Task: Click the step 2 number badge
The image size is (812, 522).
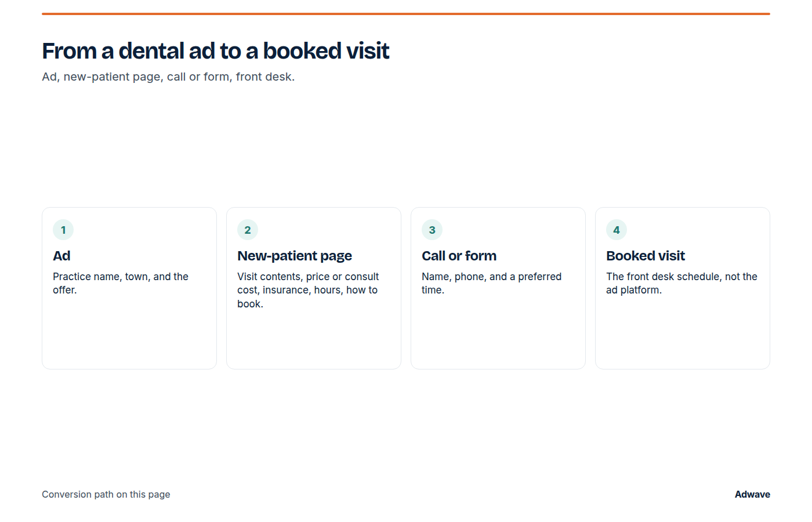Action: [x=248, y=230]
